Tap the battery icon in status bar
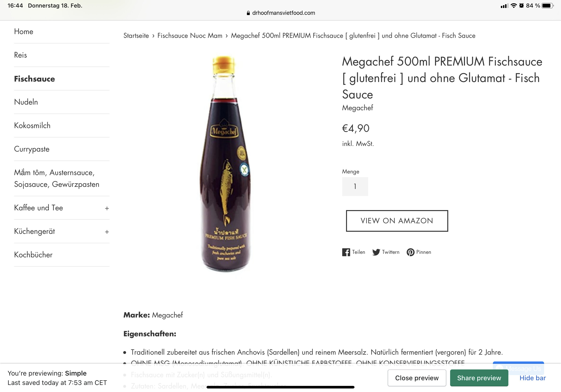The height and width of the screenshot is (392, 561). 548,6
